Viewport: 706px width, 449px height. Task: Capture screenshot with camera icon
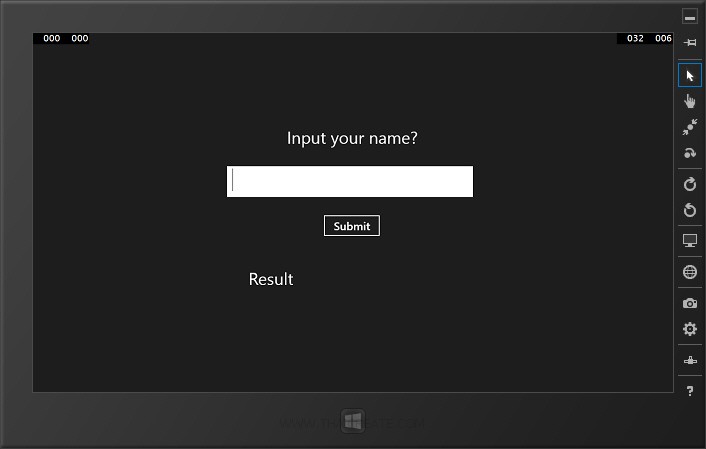pyautogui.click(x=689, y=303)
